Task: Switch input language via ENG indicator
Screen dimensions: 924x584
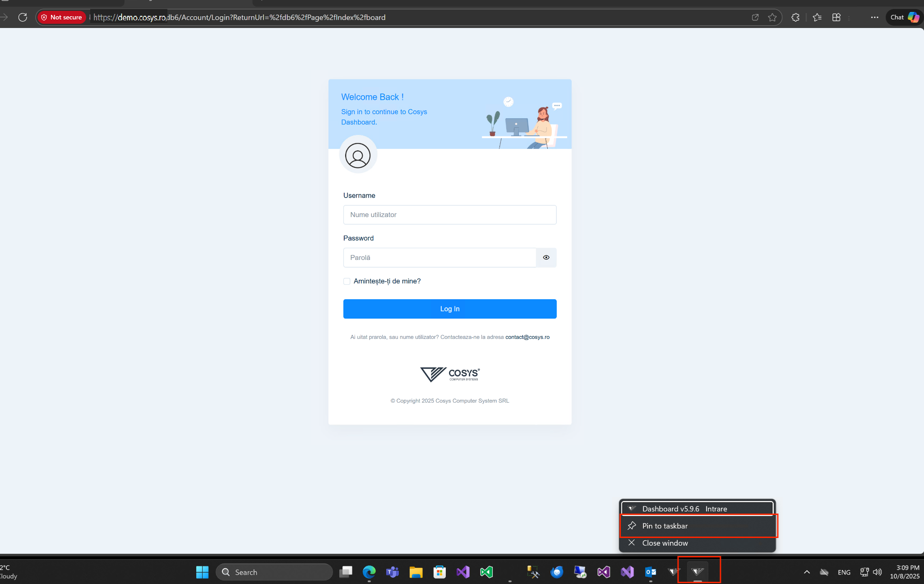Action: (x=844, y=572)
